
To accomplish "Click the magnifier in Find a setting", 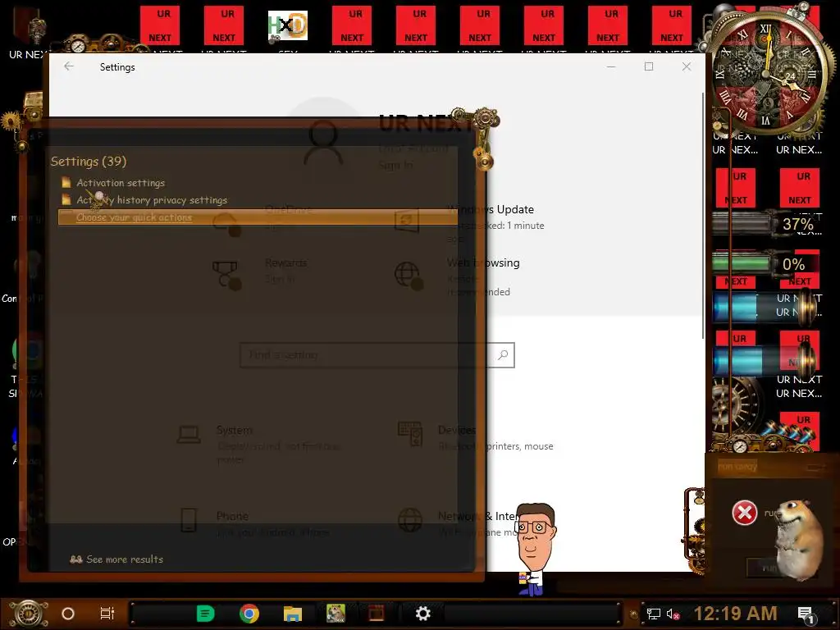I will click(503, 354).
